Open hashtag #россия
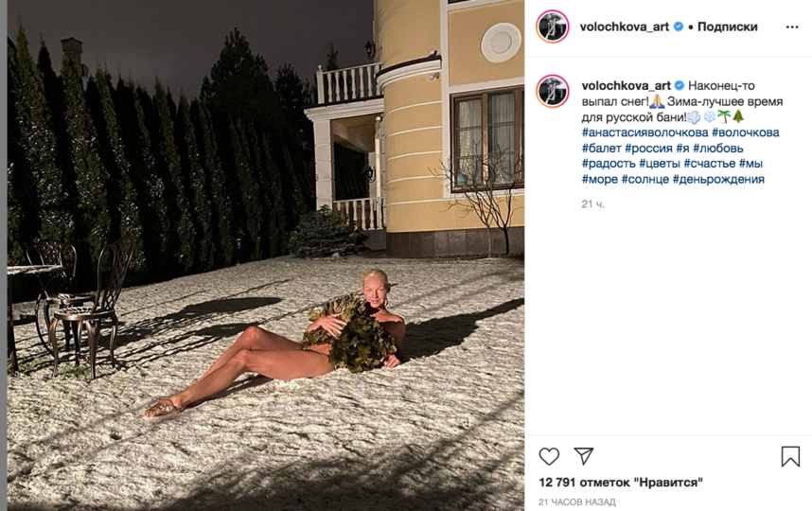The height and width of the screenshot is (511, 812). click(648, 148)
